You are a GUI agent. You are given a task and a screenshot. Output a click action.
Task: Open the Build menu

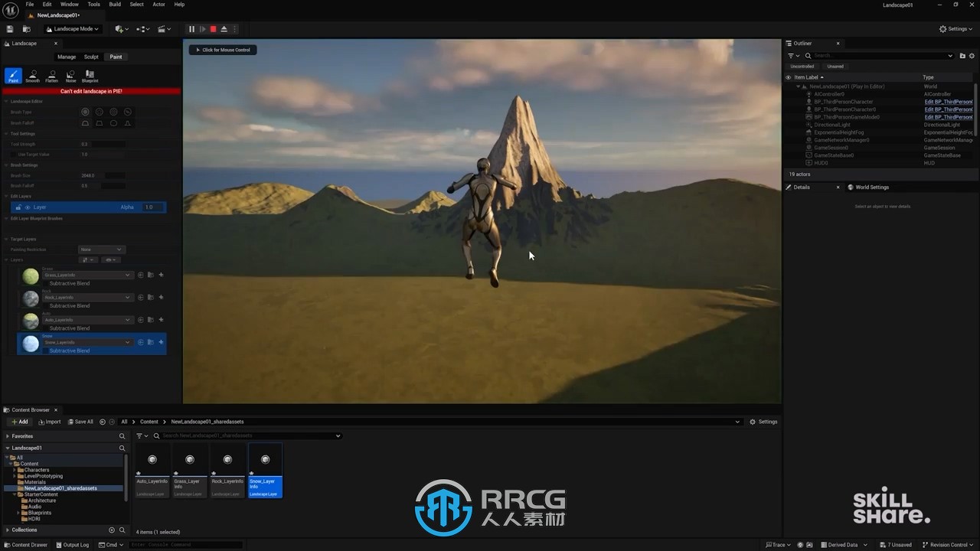tap(115, 5)
